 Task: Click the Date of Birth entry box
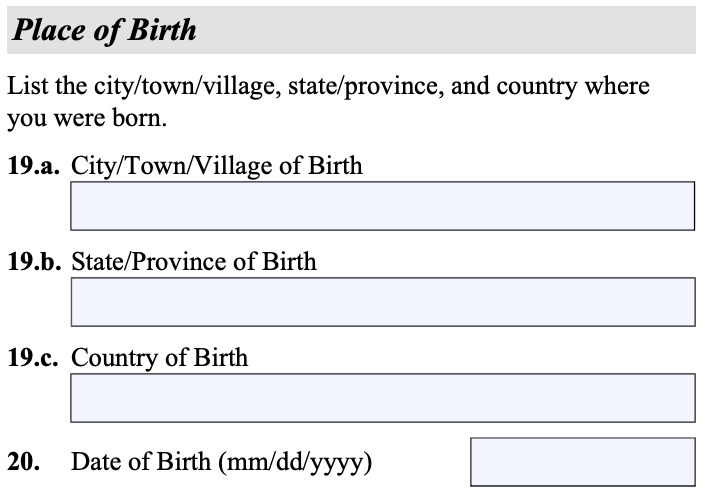[x=582, y=462]
